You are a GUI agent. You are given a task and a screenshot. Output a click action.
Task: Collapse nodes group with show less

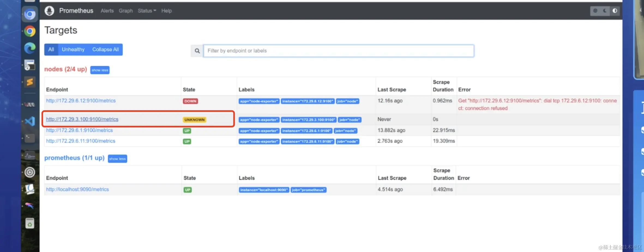tap(100, 70)
